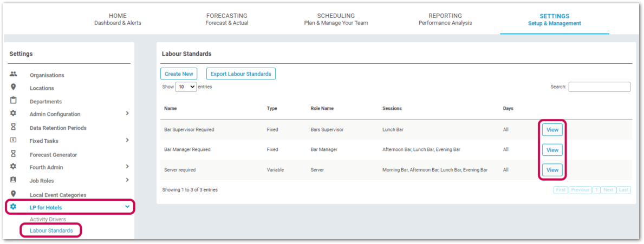Viewport: 644px width, 244px height.
Task: Sort by the Days column header
Action: [x=508, y=109]
